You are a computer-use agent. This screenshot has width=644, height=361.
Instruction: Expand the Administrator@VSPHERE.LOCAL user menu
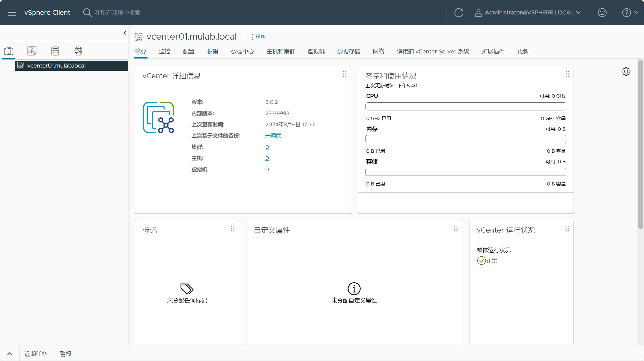528,13
